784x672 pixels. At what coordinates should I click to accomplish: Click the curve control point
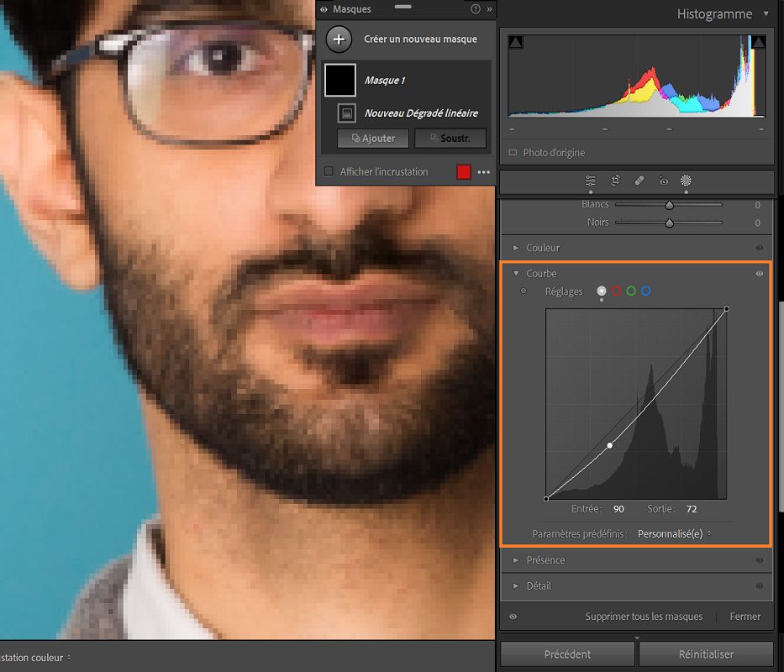609,445
